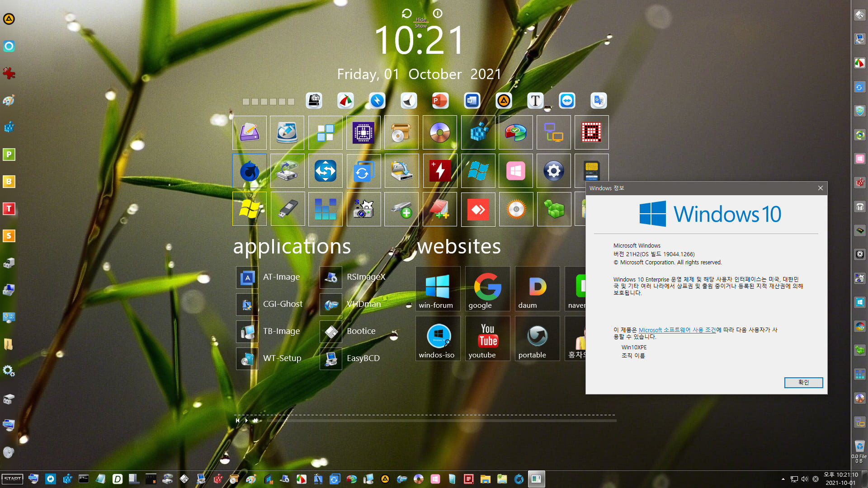The image size is (868, 488).
Task: Open the clock and date in taskbar
Action: (x=841, y=479)
